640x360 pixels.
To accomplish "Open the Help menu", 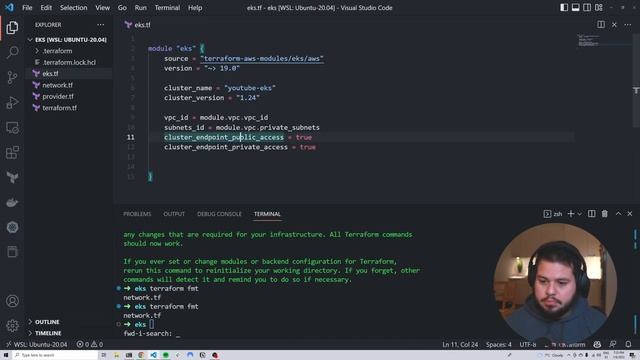I will click(195, 8).
